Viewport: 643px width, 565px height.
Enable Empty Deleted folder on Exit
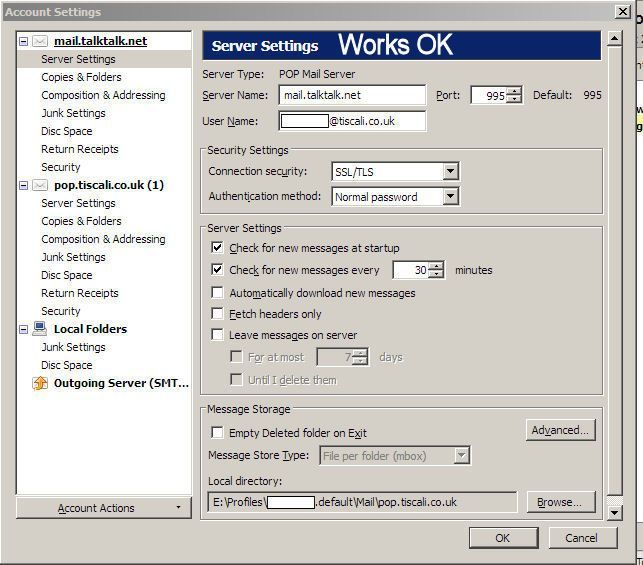217,433
